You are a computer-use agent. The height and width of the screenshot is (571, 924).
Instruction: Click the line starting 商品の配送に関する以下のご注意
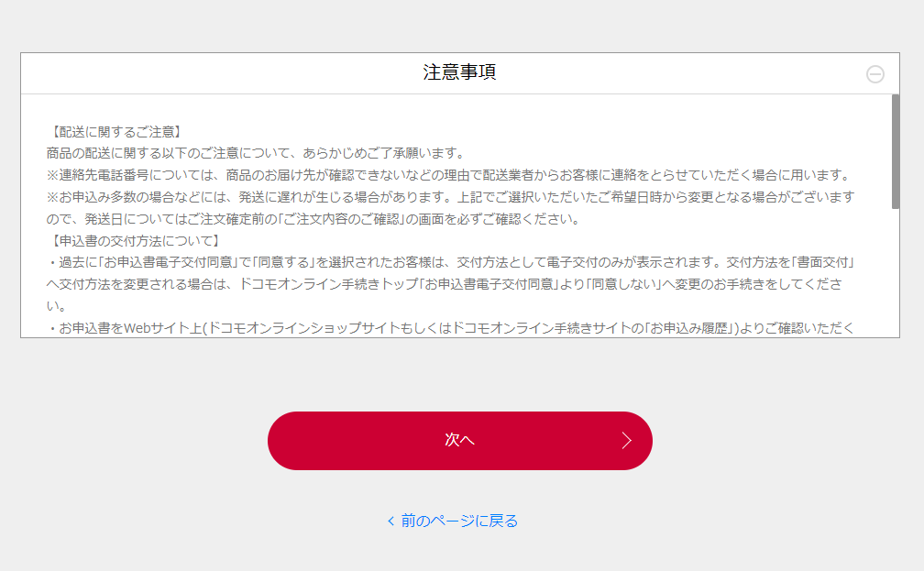coord(257,153)
